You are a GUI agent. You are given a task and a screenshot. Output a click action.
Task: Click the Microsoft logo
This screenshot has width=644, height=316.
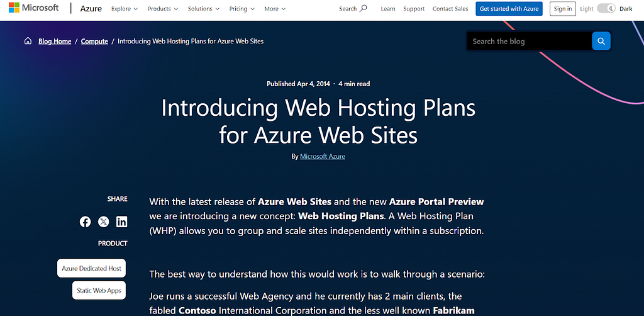33,8
